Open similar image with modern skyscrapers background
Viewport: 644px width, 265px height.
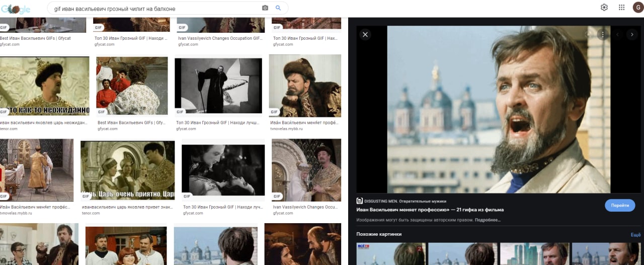click(x=534, y=254)
